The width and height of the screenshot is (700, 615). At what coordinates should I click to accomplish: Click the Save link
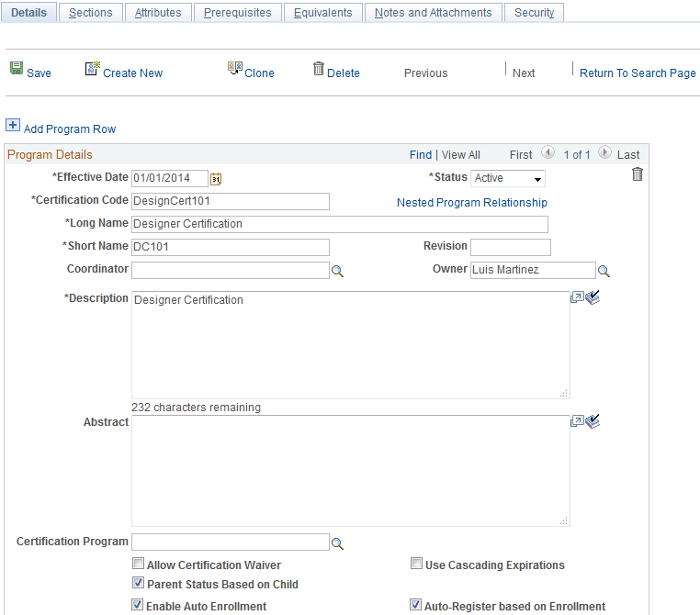pos(39,73)
